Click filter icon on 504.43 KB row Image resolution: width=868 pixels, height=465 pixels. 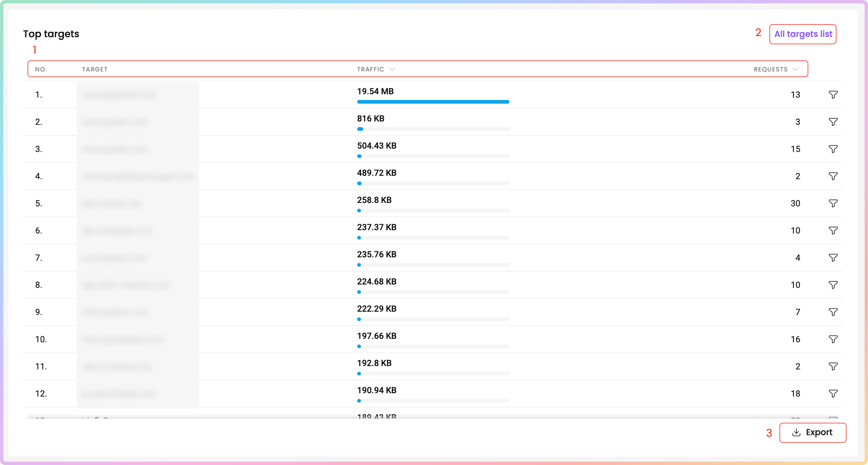tap(833, 149)
